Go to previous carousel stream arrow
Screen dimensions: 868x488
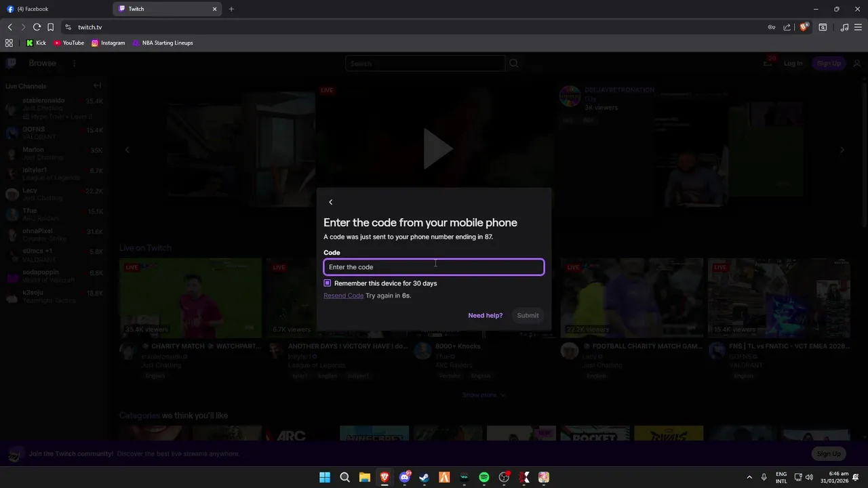coord(127,150)
